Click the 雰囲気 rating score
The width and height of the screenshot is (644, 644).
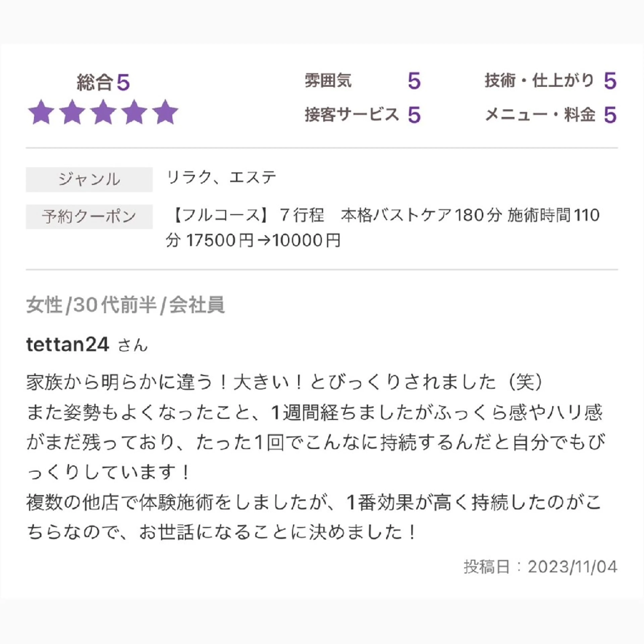click(414, 81)
